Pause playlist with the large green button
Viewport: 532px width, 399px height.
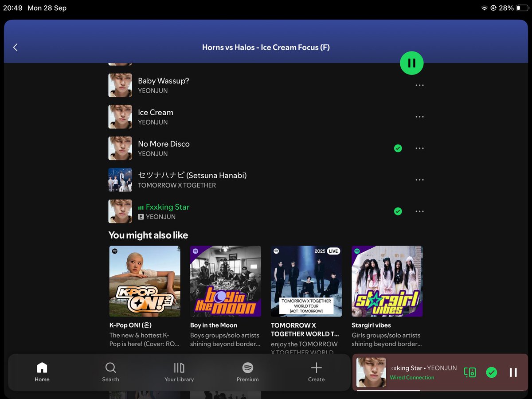[x=412, y=63]
